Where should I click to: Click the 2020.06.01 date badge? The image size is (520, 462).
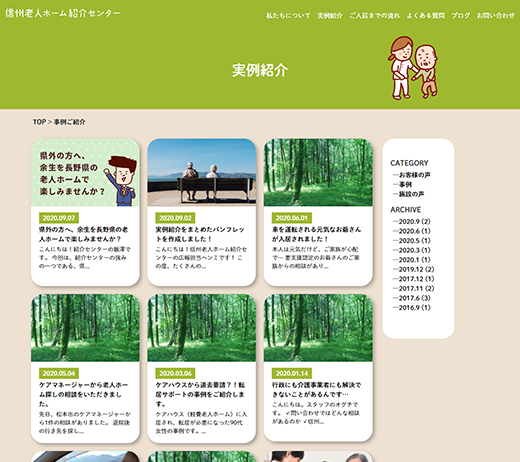pos(292,218)
